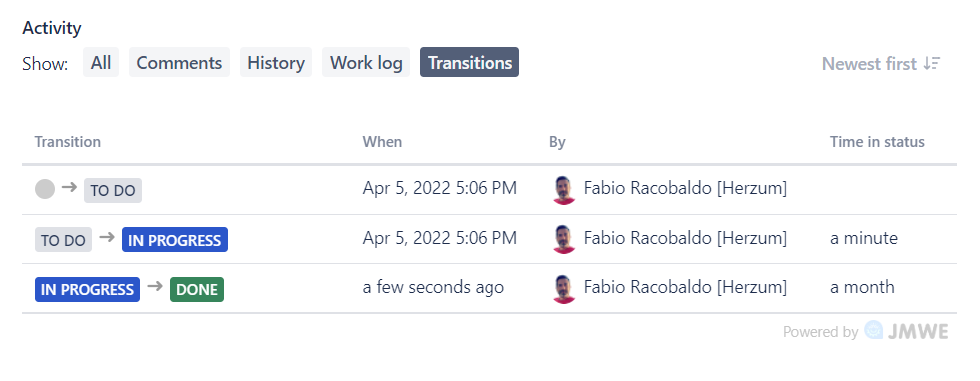Image resolution: width=980 pixels, height=381 pixels.
Task: Click the Time in status column header
Action: click(x=877, y=142)
